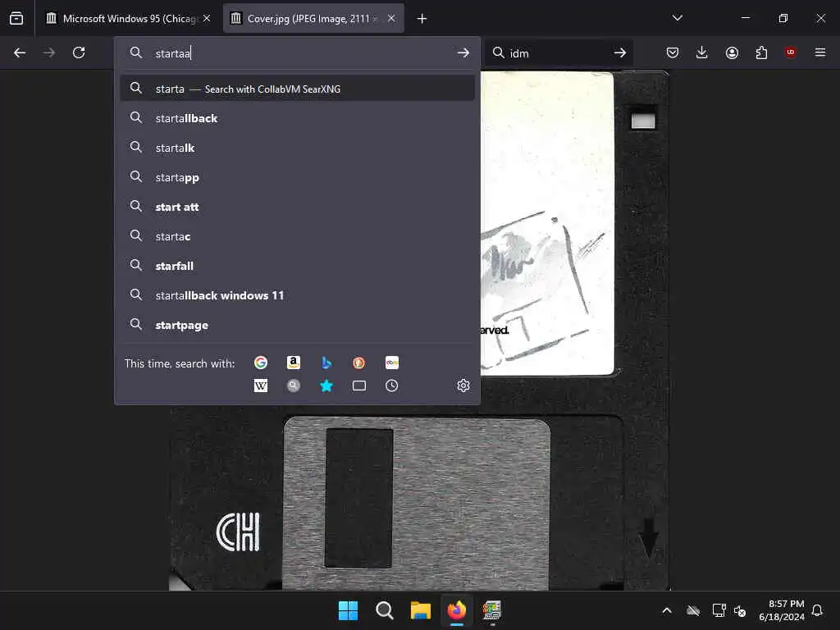Open Firefox View button
Viewport: 840px width, 630px height.
16,18
